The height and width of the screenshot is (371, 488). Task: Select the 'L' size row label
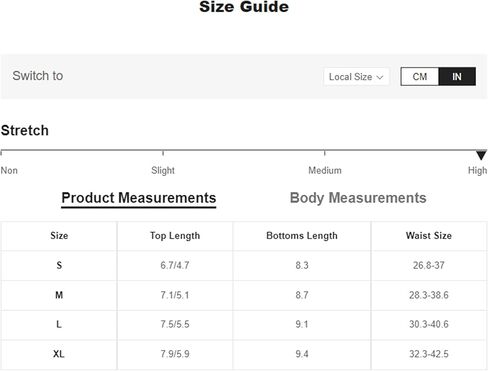[59, 324]
